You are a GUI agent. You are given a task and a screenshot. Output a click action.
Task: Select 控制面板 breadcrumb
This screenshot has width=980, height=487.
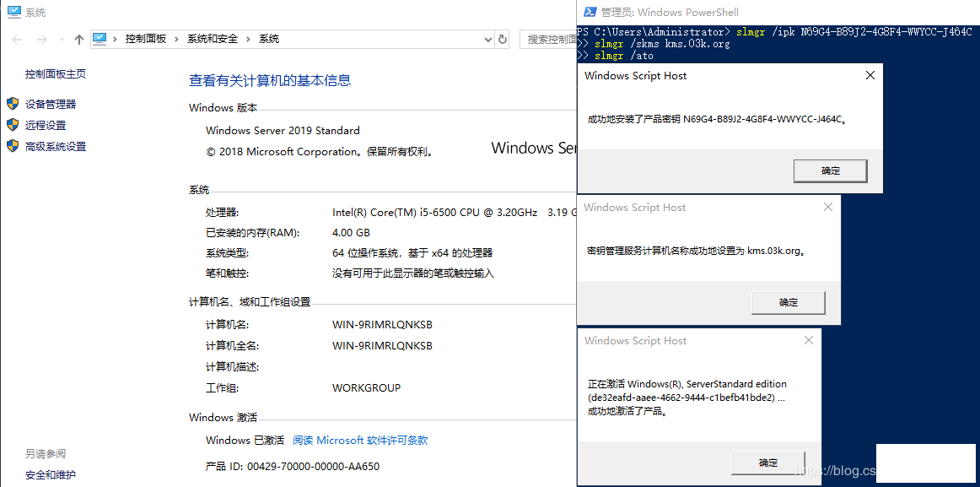[146, 39]
